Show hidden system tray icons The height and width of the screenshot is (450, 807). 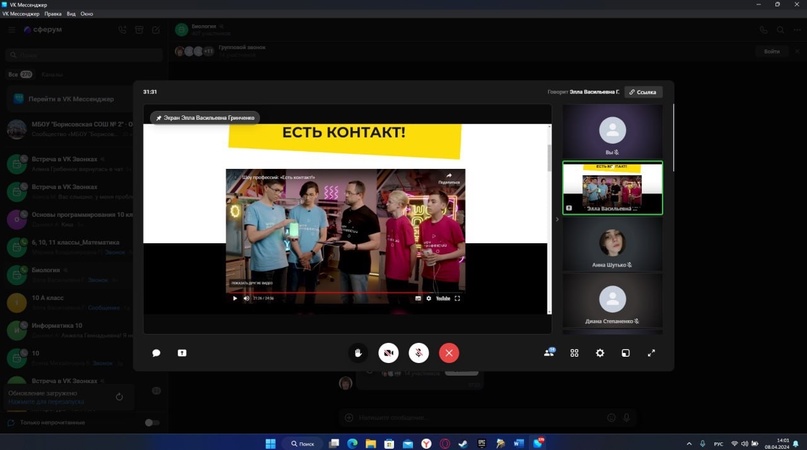(x=689, y=443)
